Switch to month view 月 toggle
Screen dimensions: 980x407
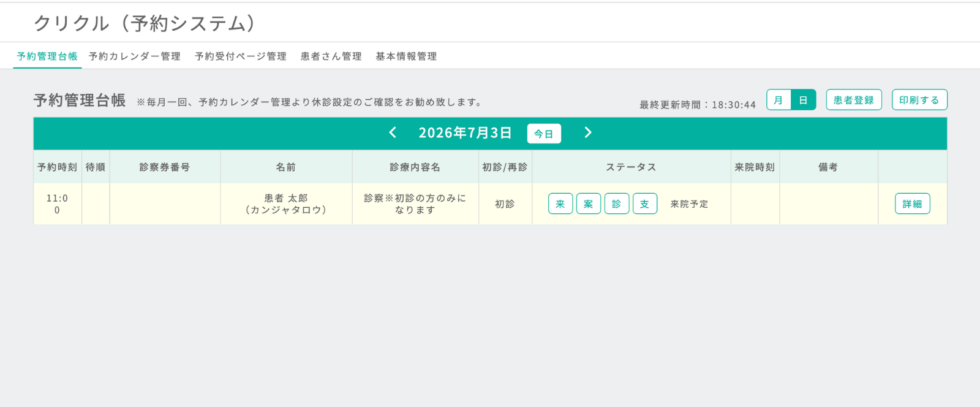pos(778,100)
